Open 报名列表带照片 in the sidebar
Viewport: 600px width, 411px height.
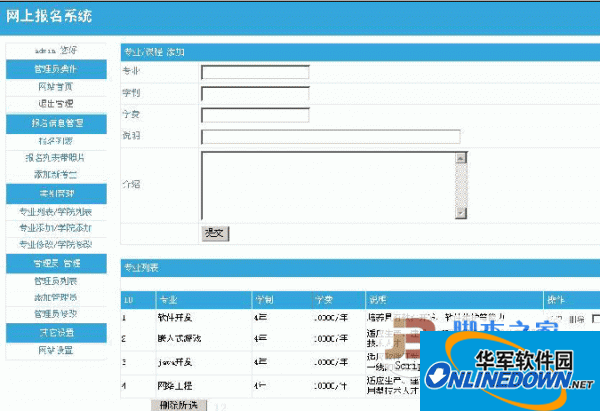coord(56,158)
